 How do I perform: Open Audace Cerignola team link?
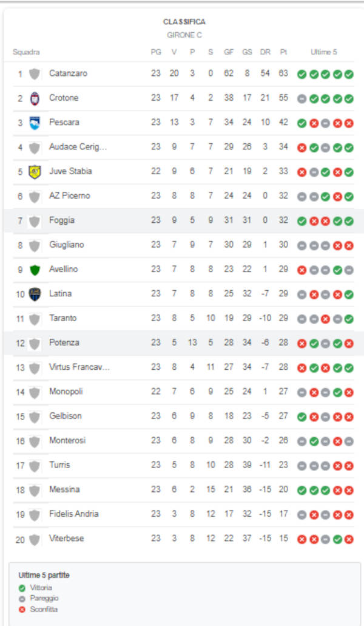click(78, 147)
